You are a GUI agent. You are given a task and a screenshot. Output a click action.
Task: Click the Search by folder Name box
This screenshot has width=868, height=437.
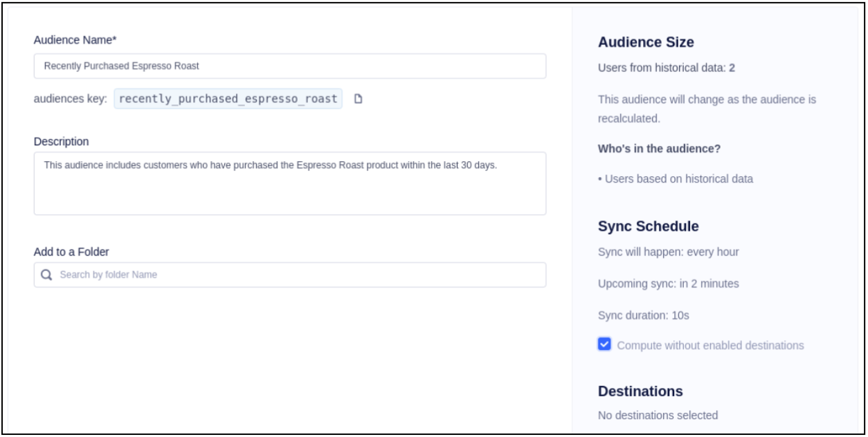coord(208,275)
